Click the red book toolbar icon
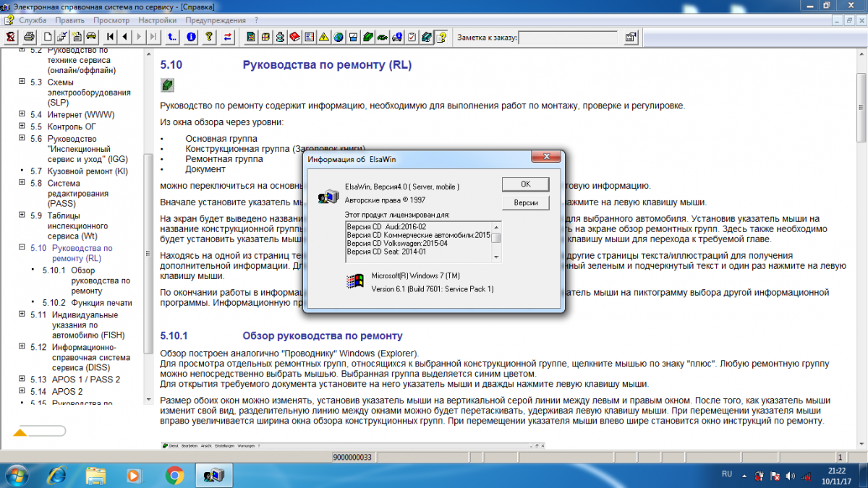This screenshot has width=868, height=488. click(294, 36)
